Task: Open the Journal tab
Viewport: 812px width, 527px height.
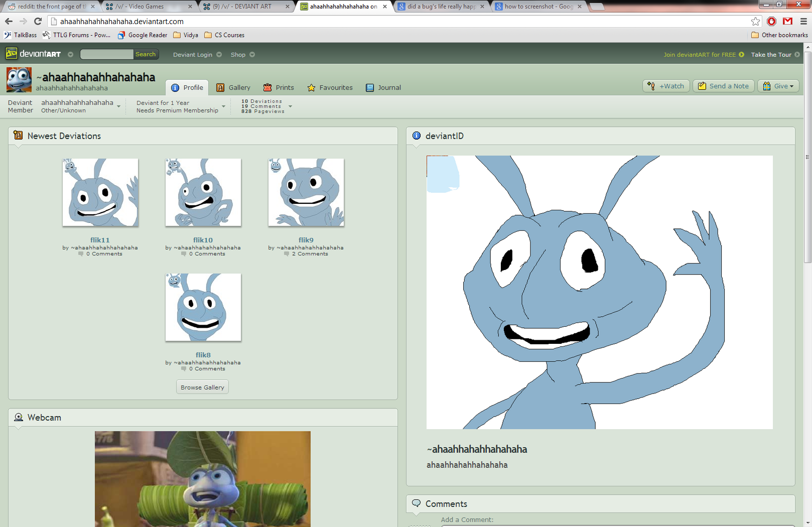Action: (383, 87)
